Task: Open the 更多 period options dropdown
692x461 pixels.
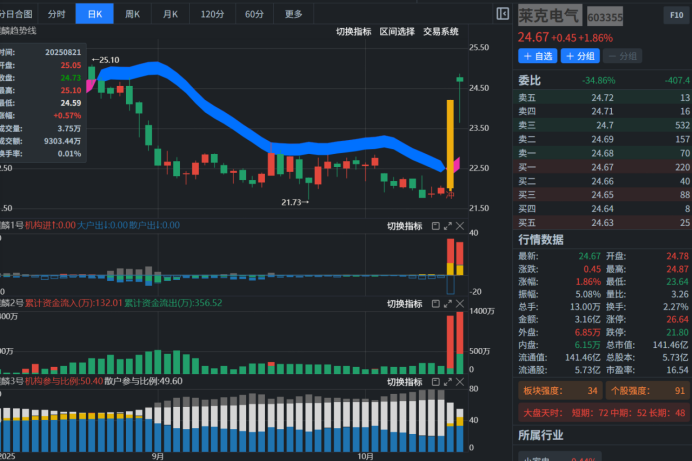Action: (x=293, y=14)
